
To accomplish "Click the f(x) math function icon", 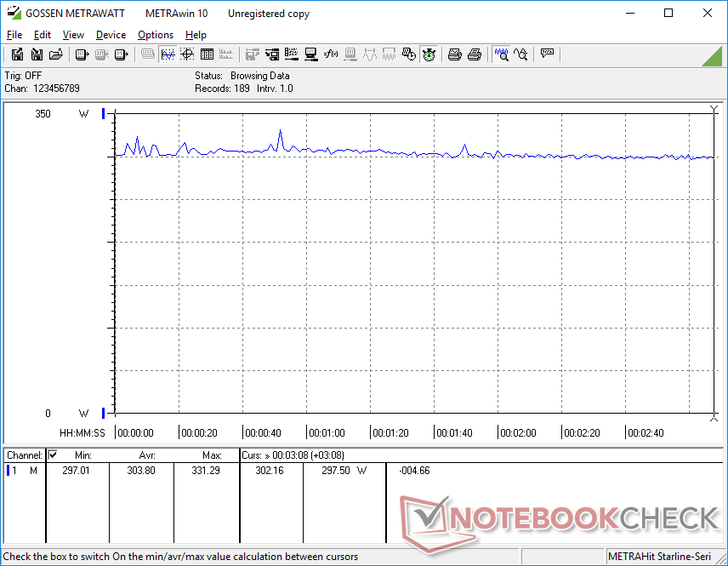I will (x=331, y=54).
